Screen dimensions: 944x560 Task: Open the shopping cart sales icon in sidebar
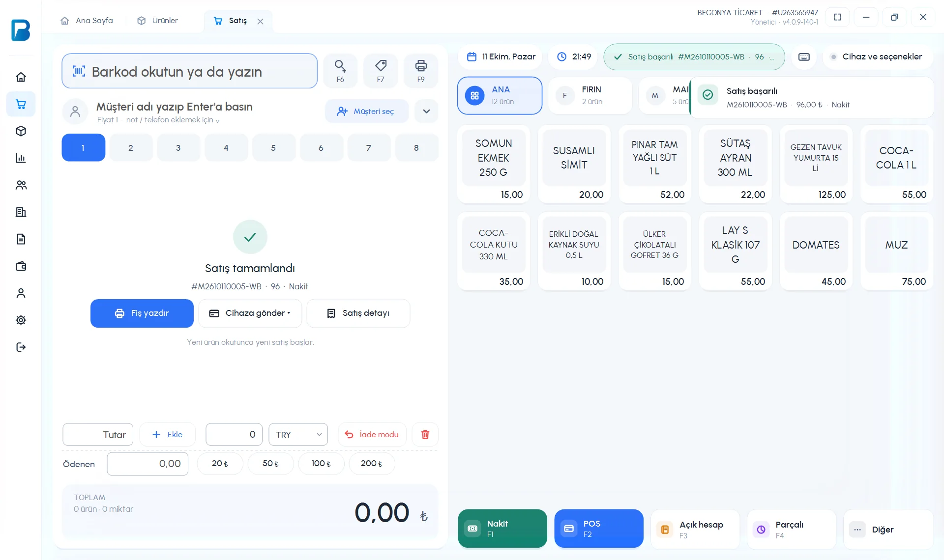pos(21,104)
